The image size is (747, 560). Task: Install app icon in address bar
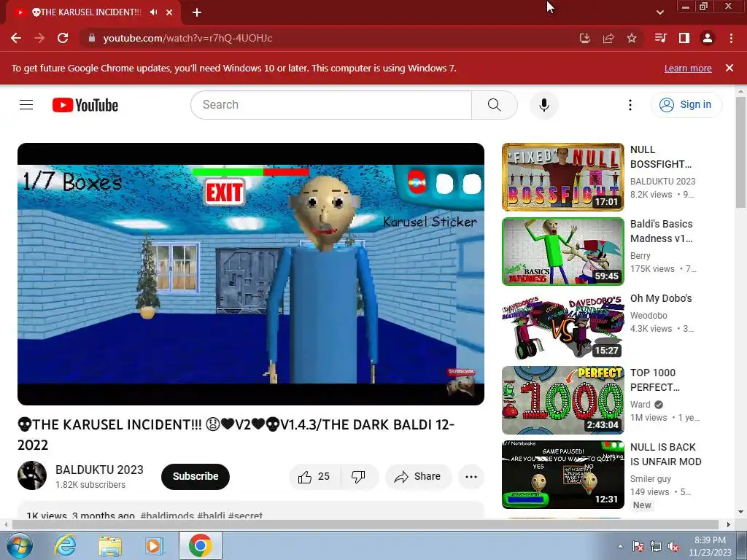[x=585, y=38]
